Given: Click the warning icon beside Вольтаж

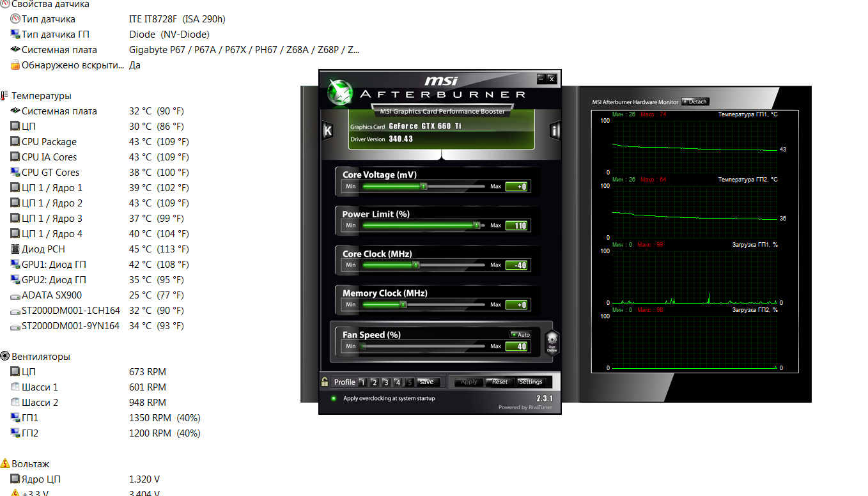Looking at the screenshot, I should pyautogui.click(x=5, y=464).
